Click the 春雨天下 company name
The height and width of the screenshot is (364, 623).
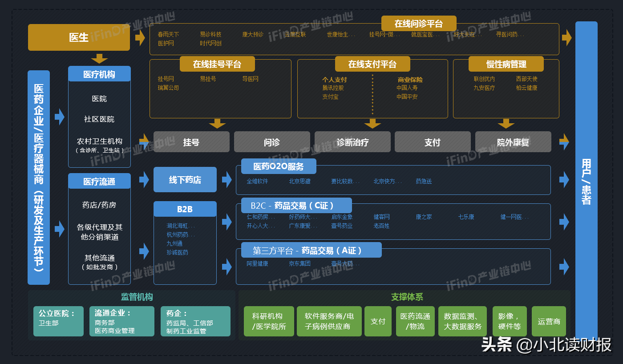point(168,34)
